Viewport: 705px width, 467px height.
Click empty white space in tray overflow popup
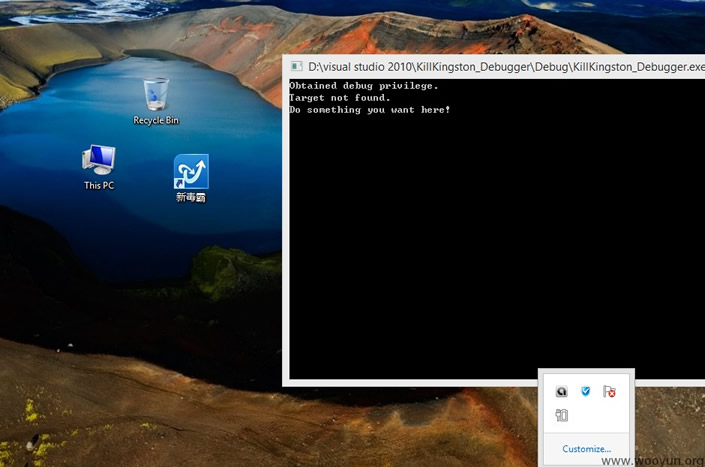(x=600, y=418)
